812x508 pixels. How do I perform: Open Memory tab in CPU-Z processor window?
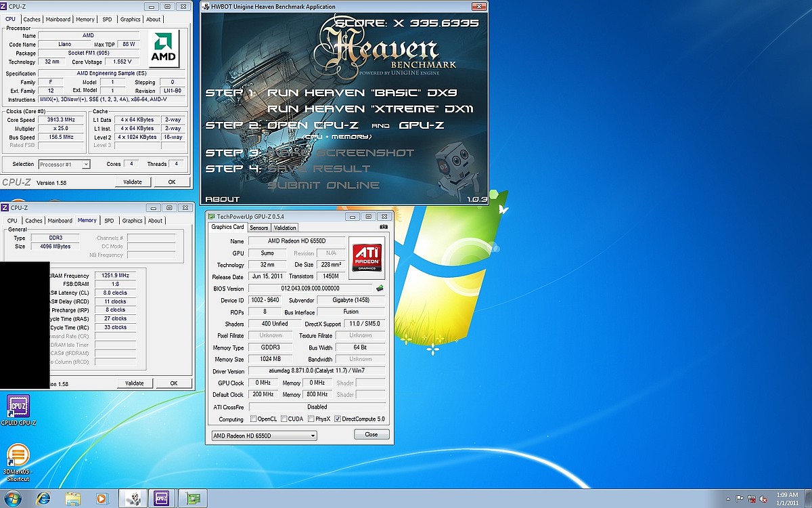pos(85,20)
